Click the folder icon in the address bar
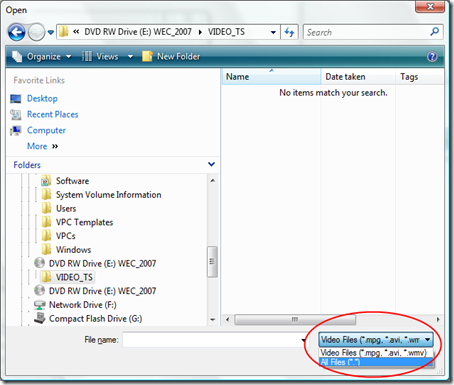 [x=63, y=32]
